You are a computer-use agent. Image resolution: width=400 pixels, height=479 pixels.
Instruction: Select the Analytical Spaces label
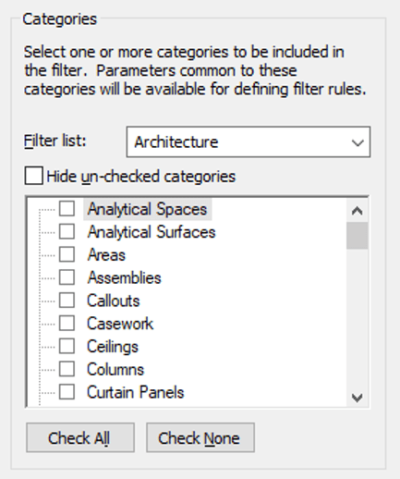coord(147,209)
